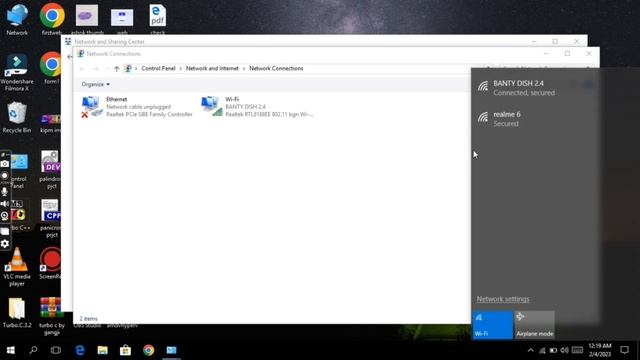Open Task View on the taskbar
Screen dimensions: 640x360
pos(56,350)
